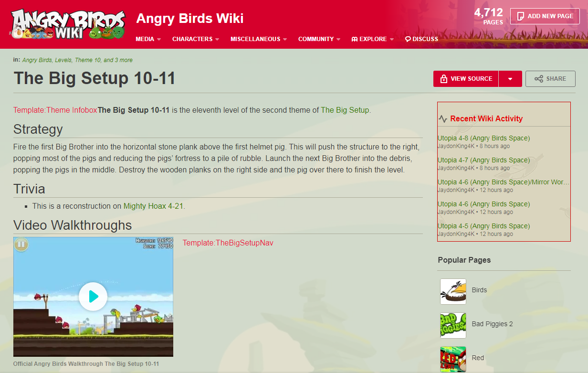
Task: Open the Explore menu
Action: click(373, 39)
